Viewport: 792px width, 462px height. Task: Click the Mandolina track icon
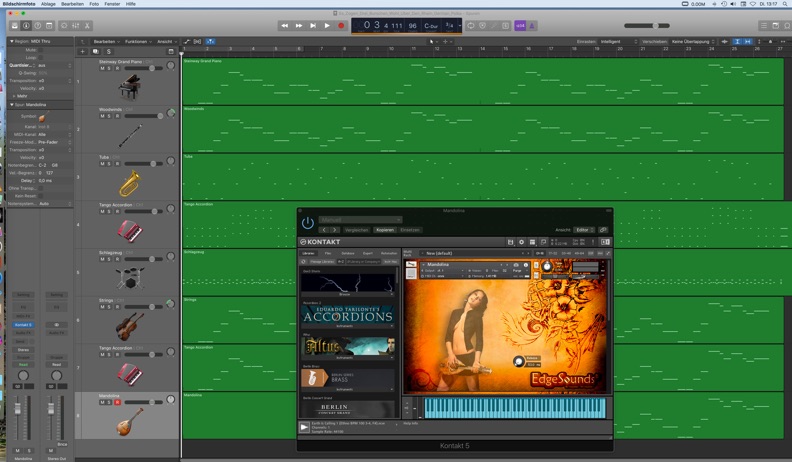pos(130,422)
